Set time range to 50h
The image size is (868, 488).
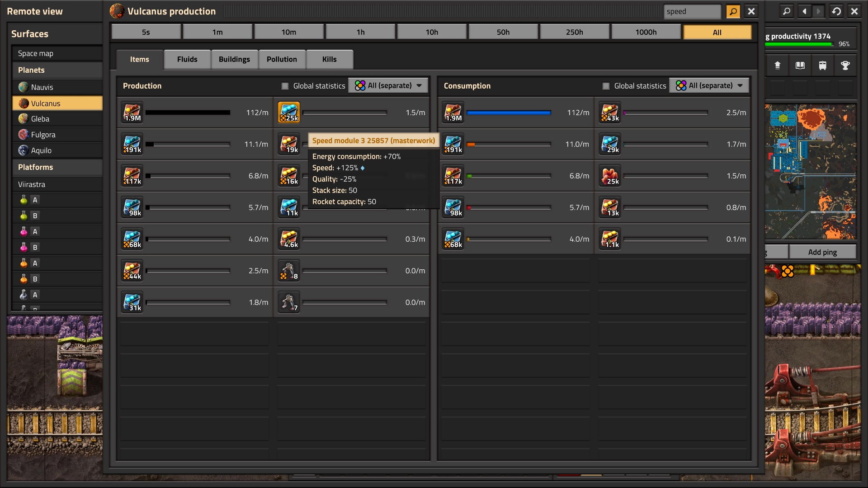pos(503,32)
